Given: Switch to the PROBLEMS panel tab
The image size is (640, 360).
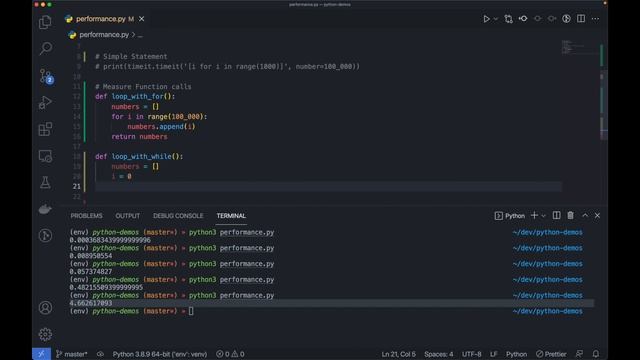Looking at the screenshot, I should pyautogui.click(x=87, y=216).
